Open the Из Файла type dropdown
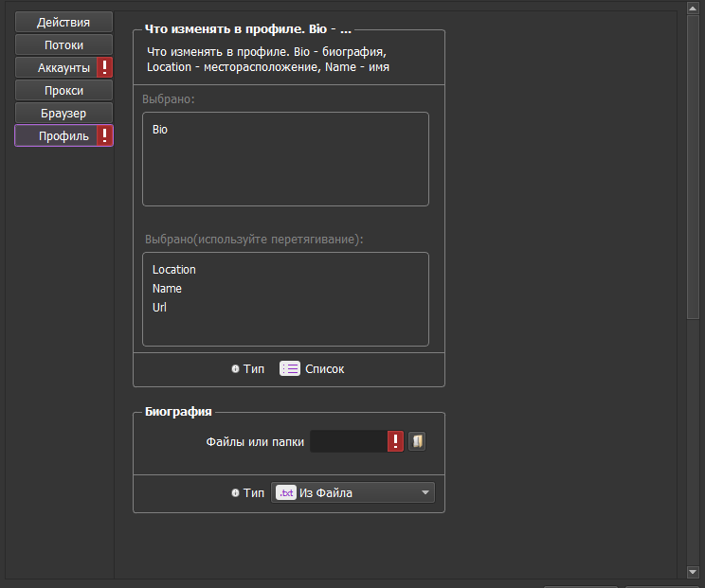The height and width of the screenshot is (588, 705). click(x=352, y=493)
